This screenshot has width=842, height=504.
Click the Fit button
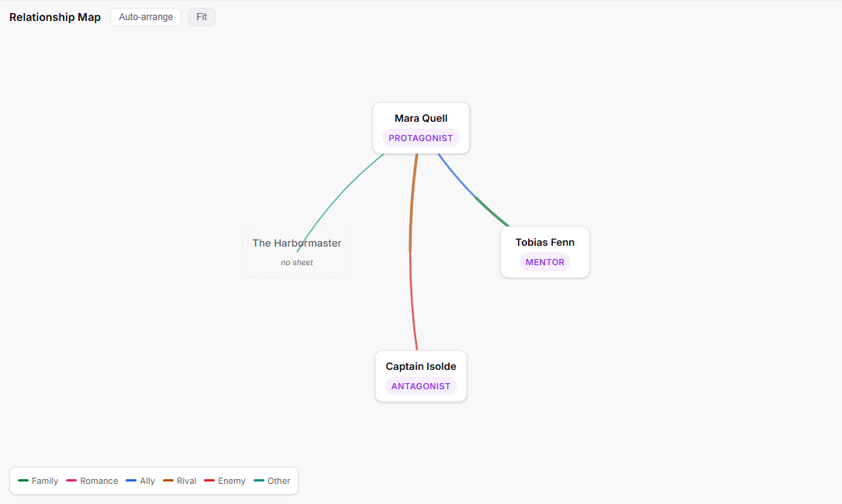point(202,17)
